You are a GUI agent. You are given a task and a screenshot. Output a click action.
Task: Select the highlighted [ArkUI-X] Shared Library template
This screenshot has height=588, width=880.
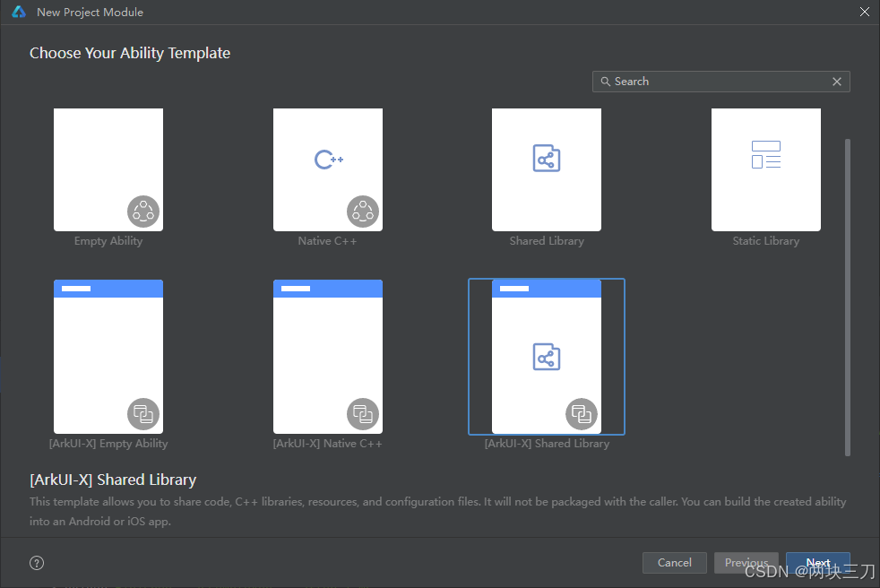[547, 357]
